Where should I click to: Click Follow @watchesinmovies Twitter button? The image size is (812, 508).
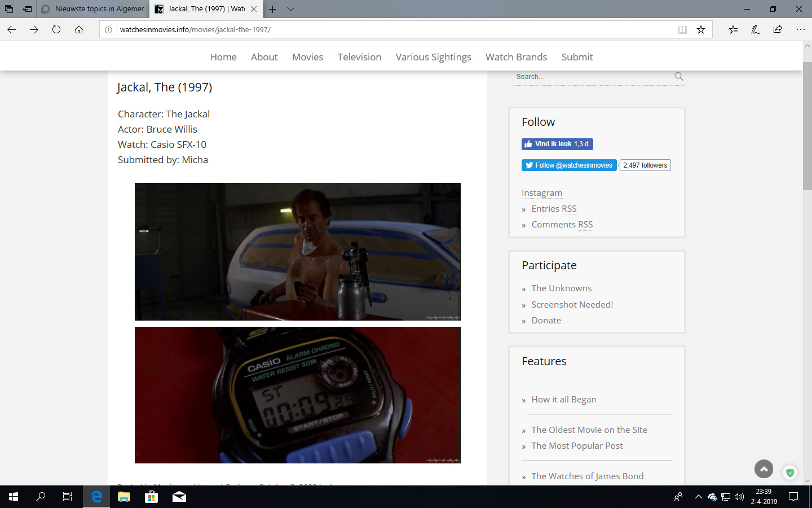tap(569, 165)
